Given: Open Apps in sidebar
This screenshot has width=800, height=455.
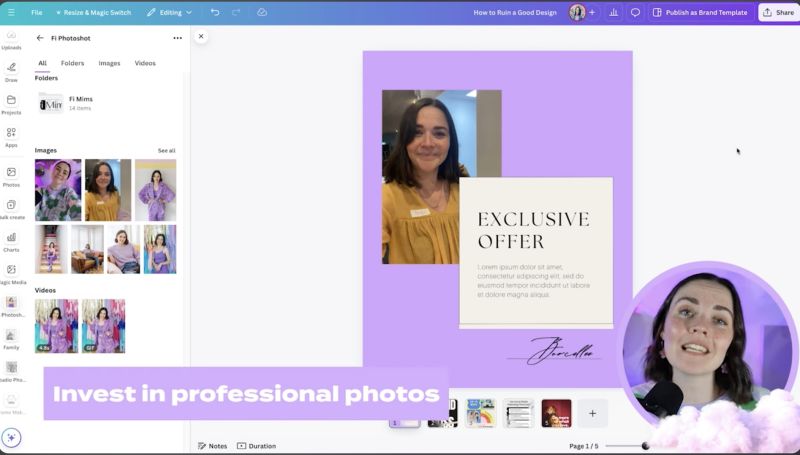Looking at the screenshot, I should 11,138.
